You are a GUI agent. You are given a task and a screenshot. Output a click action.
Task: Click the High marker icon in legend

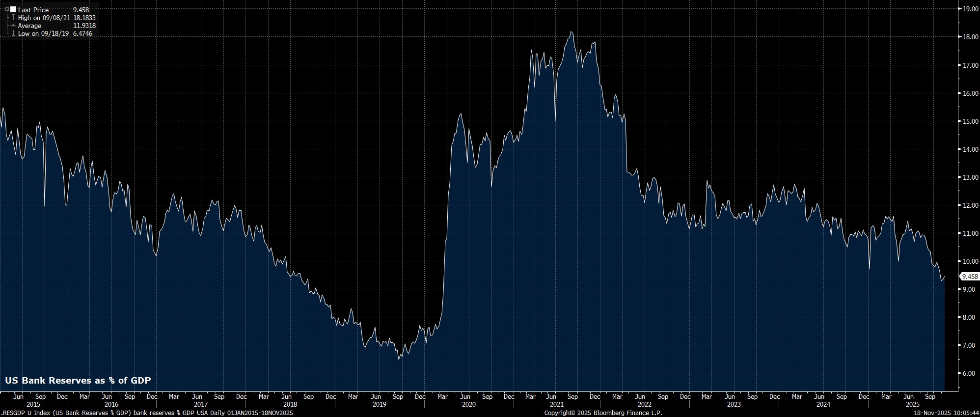[x=13, y=18]
